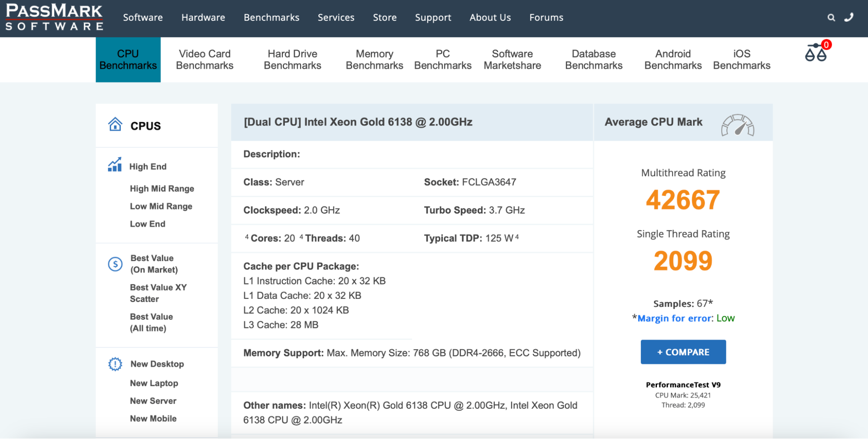
Task: Switch to PC Benchmarks tab
Action: pos(442,59)
